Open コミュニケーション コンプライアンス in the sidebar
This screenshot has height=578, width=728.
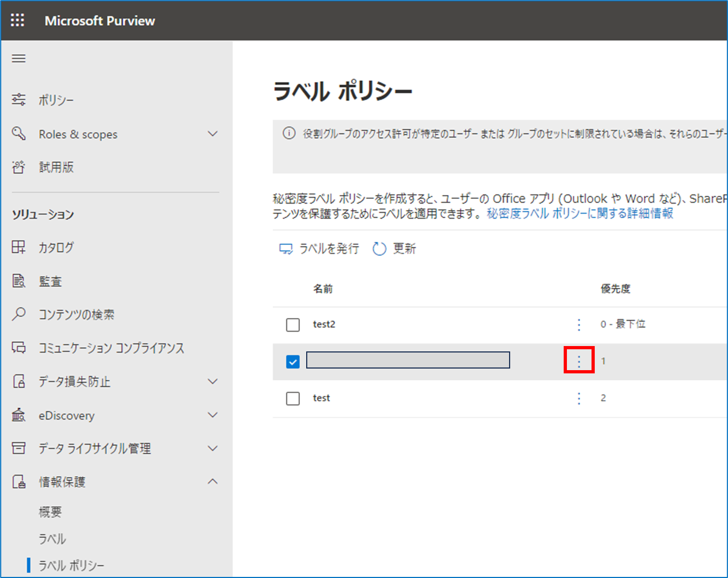click(x=111, y=348)
